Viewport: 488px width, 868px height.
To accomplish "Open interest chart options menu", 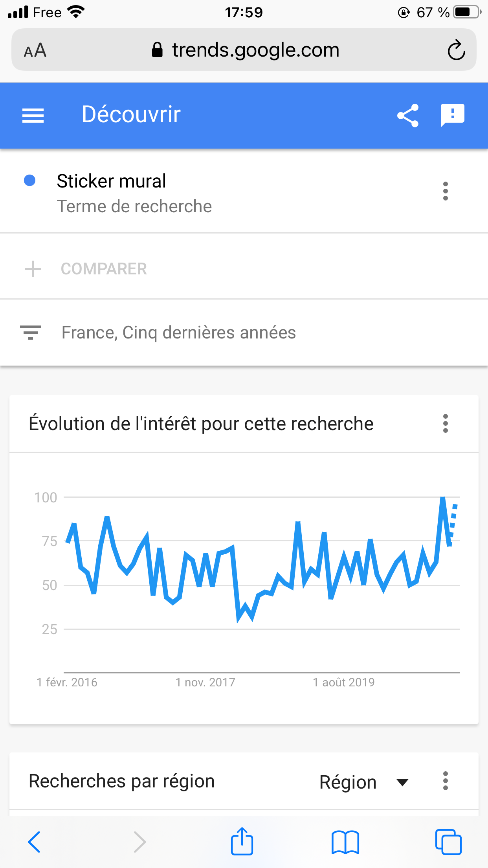I will [x=445, y=424].
